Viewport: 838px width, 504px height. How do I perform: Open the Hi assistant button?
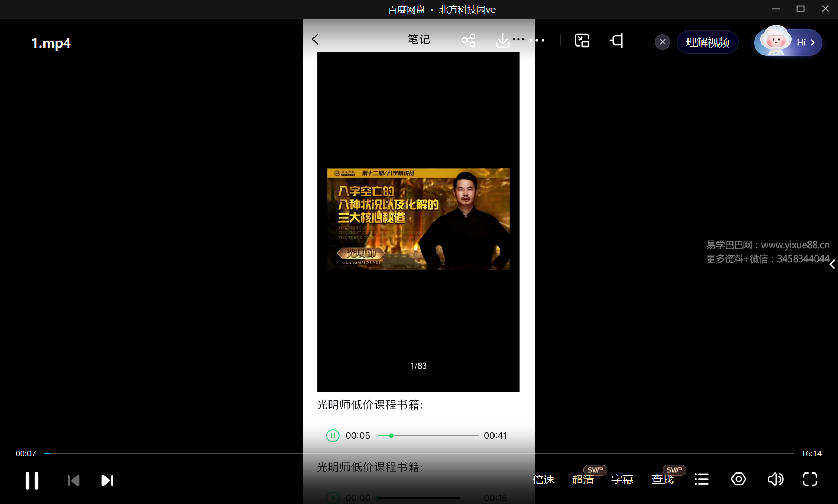[788, 42]
